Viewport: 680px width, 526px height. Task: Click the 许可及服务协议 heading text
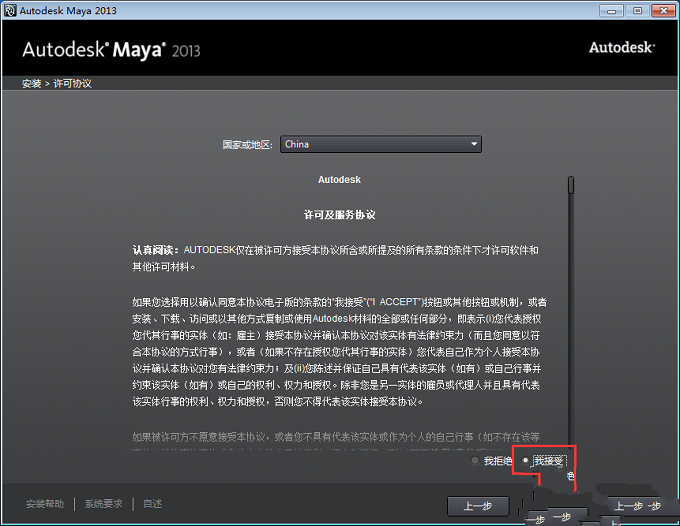point(340,215)
